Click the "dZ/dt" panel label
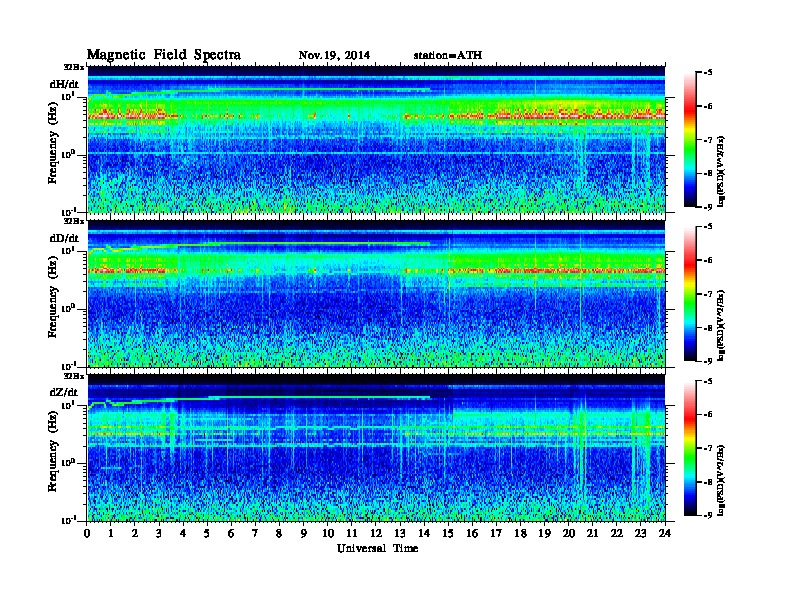Viewport: 792px width, 612px height. coord(64,392)
